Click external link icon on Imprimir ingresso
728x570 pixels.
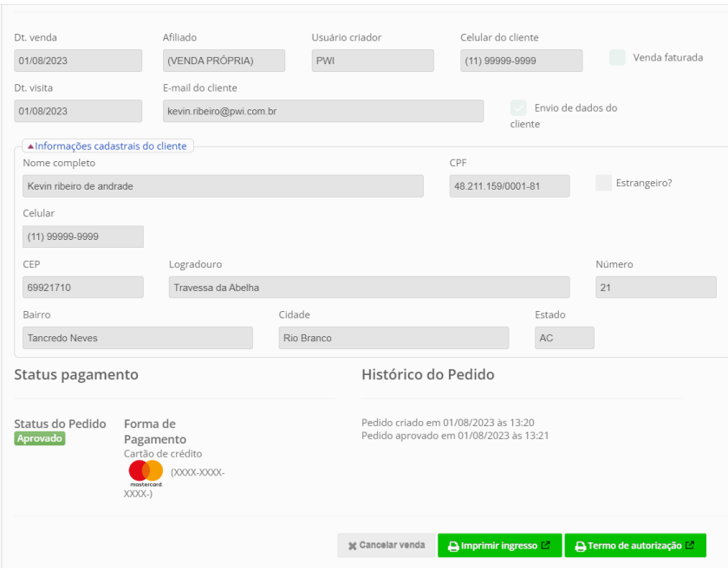click(545, 546)
